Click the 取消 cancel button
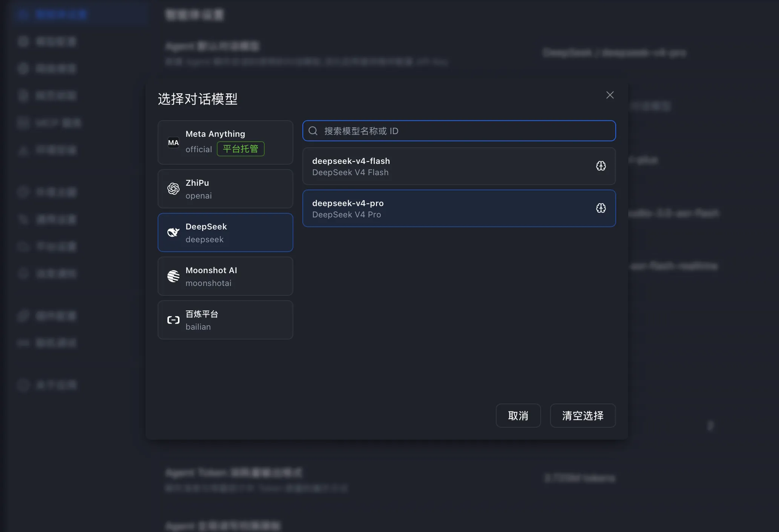The width and height of the screenshot is (779, 532). coord(518,416)
